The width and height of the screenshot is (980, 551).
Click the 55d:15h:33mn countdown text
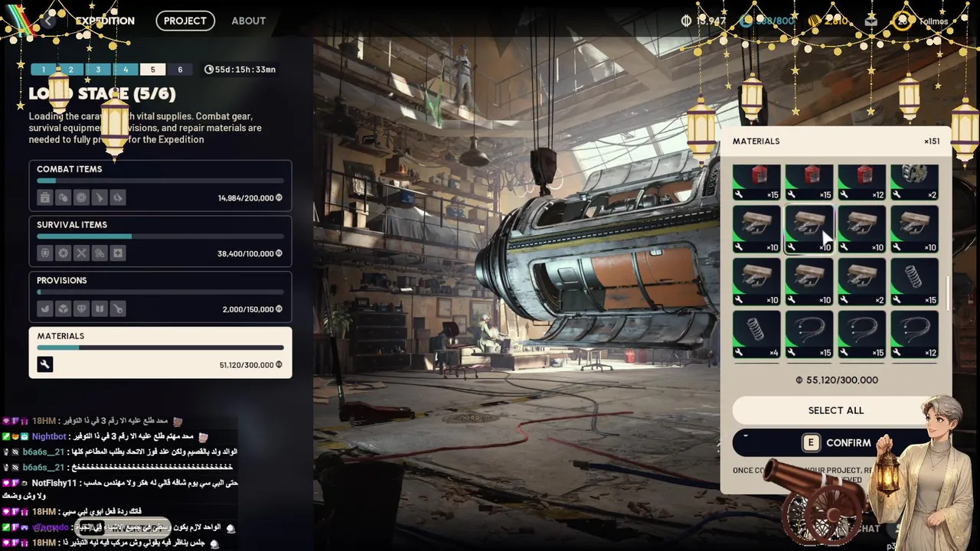245,70
